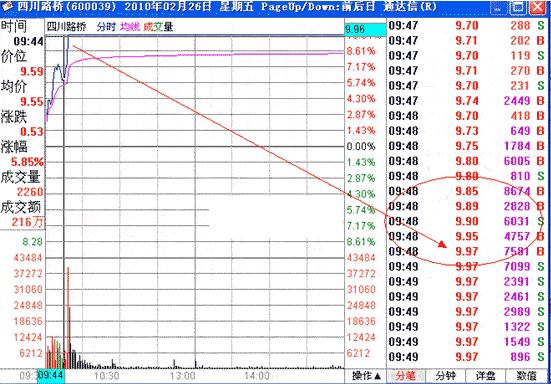Image resolution: width=551 pixels, height=384 pixels.
Task: Click the app icon in title bar
Action: pyautogui.click(x=7, y=7)
